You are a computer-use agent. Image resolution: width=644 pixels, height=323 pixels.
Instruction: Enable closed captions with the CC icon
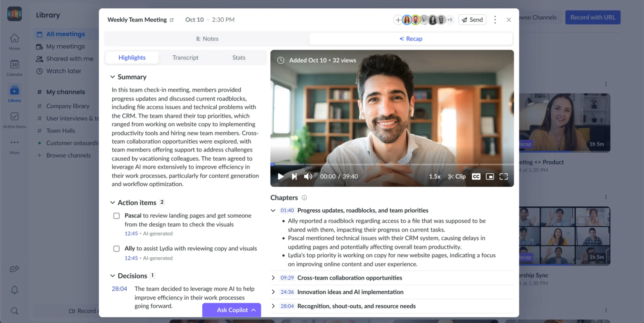coord(476,176)
